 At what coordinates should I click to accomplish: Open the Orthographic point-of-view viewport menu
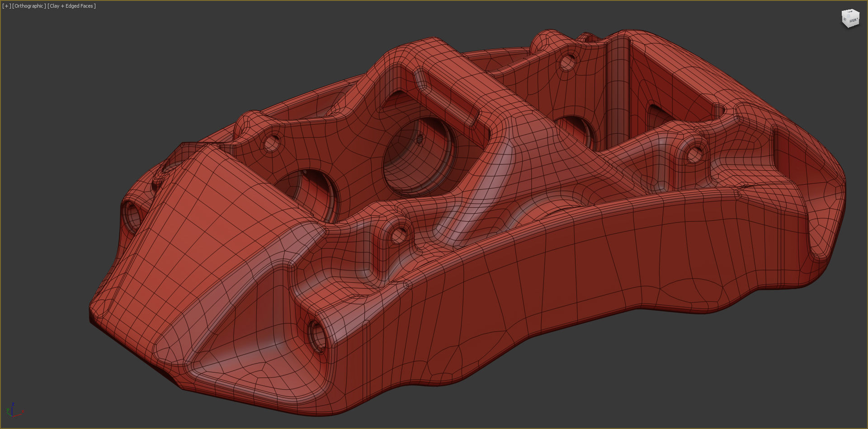point(29,6)
